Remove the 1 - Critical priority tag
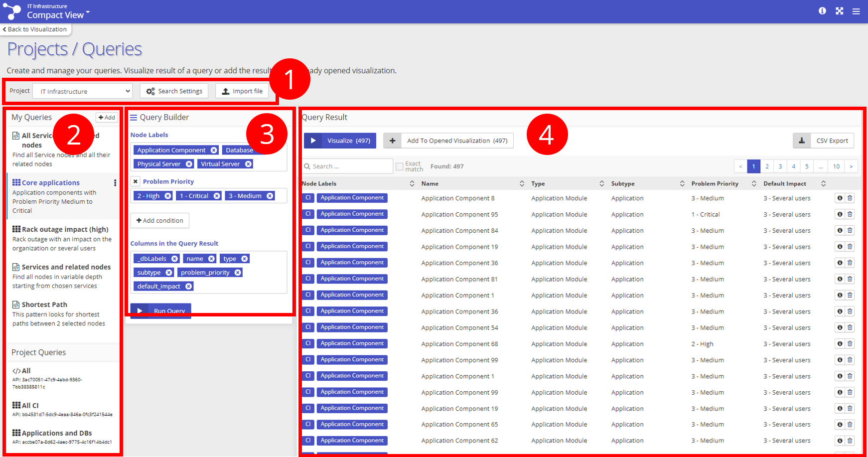This screenshot has height=457, width=868. (217, 196)
